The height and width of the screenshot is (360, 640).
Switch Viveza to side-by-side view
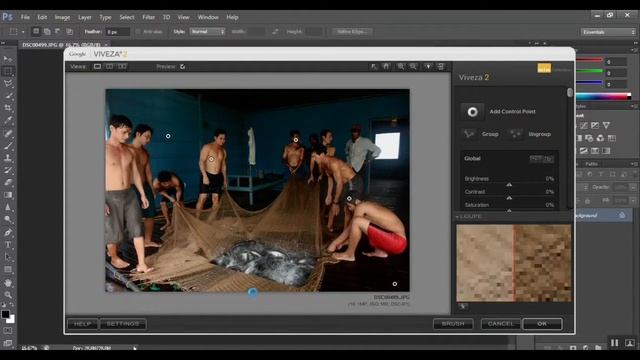coord(122,66)
